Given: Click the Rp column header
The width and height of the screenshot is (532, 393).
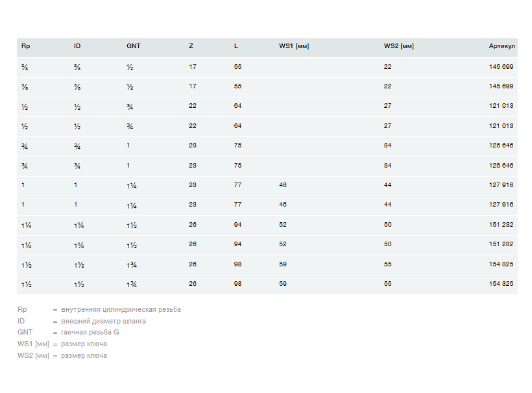Looking at the screenshot, I should (26, 46).
